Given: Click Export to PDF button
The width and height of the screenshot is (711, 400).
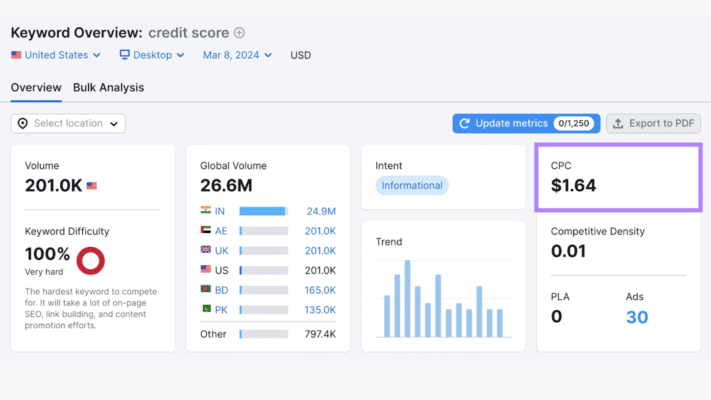Looking at the screenshot, I should (653, 123).
